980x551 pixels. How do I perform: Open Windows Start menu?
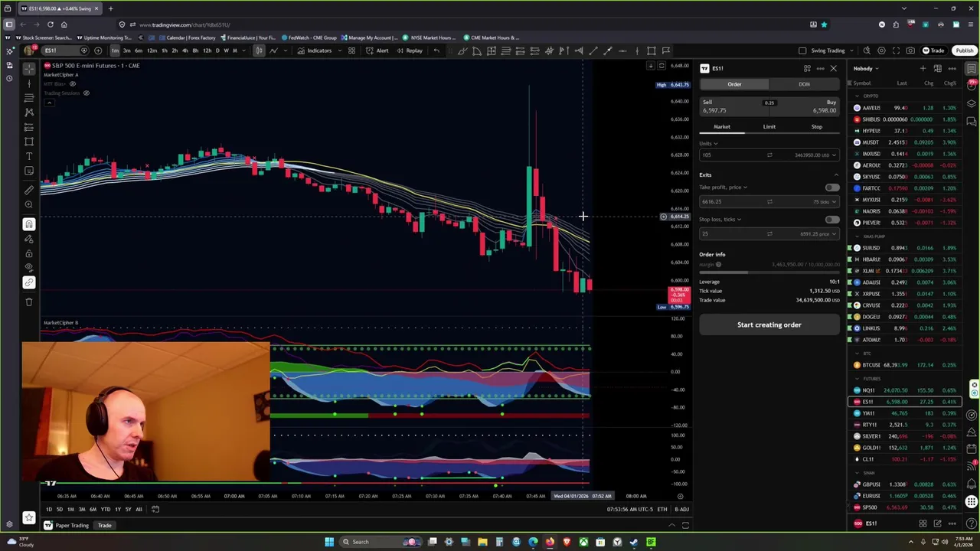(x=329, y=542)
